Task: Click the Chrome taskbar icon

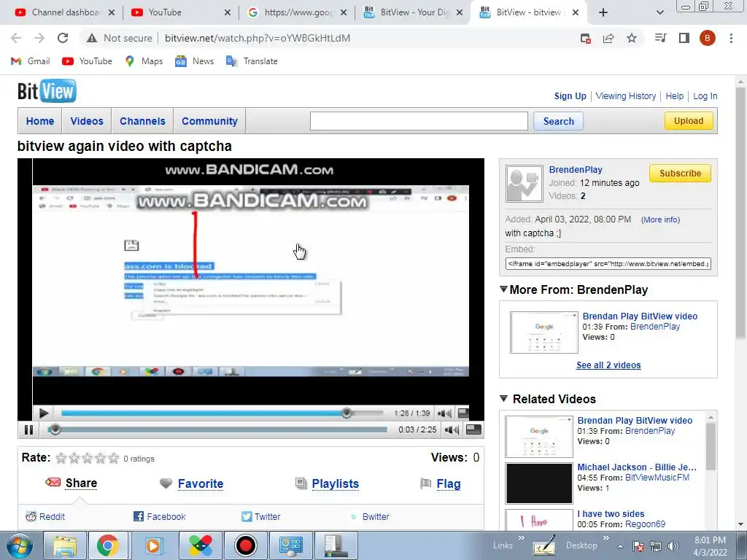Action: click(x=108, y=545)
